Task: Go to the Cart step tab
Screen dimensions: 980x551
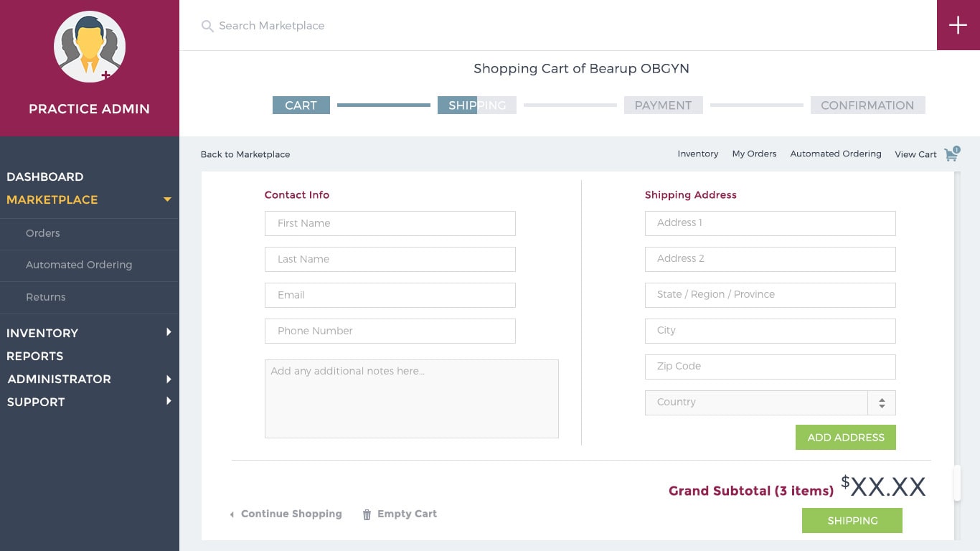Action: [301, 105]
